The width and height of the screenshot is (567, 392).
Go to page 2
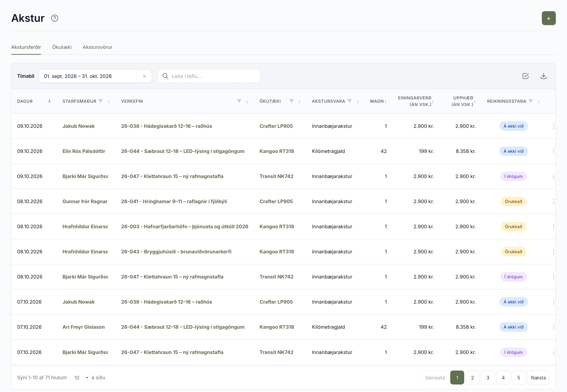(x=472, y=378)
